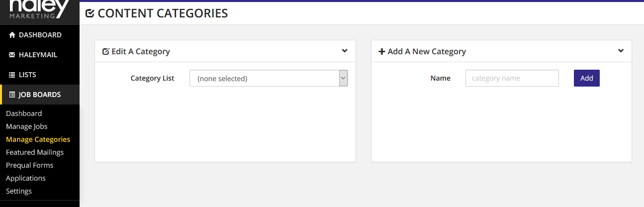The height and width of the screenshot is (207, 644).
Task: Click the plus icon in Add A New Category
Action: (x=382, y=51)
